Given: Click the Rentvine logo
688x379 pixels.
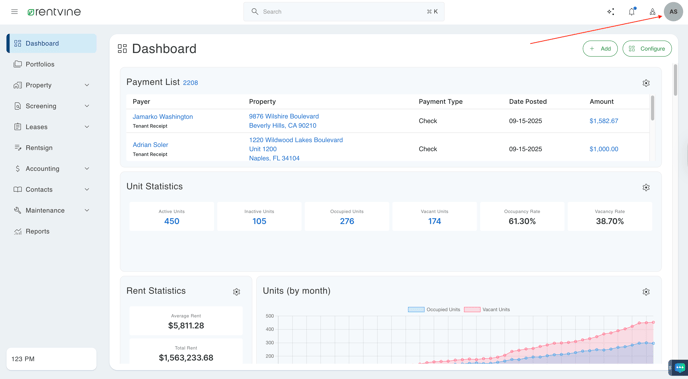Looking at the screenshot, I should 54,12.
